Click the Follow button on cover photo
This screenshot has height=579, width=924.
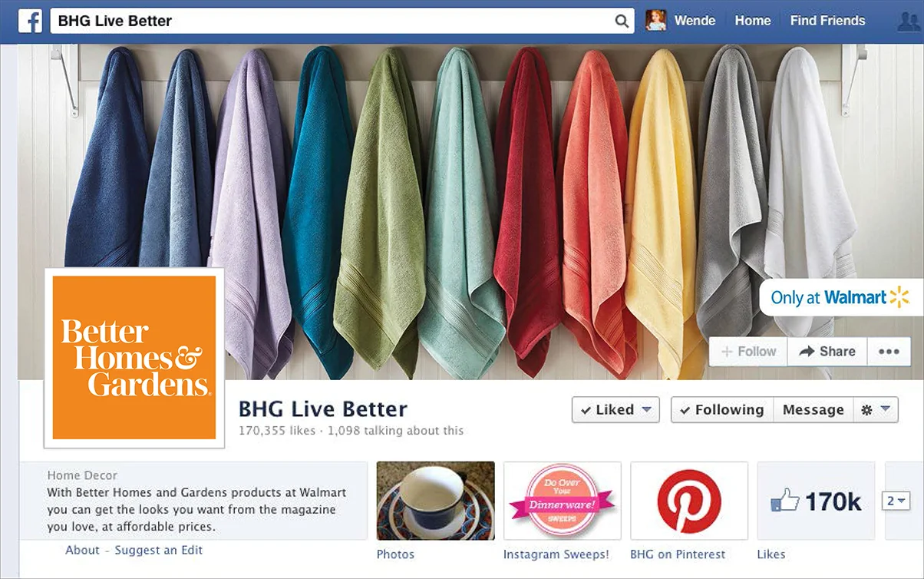tap(748, 351)
